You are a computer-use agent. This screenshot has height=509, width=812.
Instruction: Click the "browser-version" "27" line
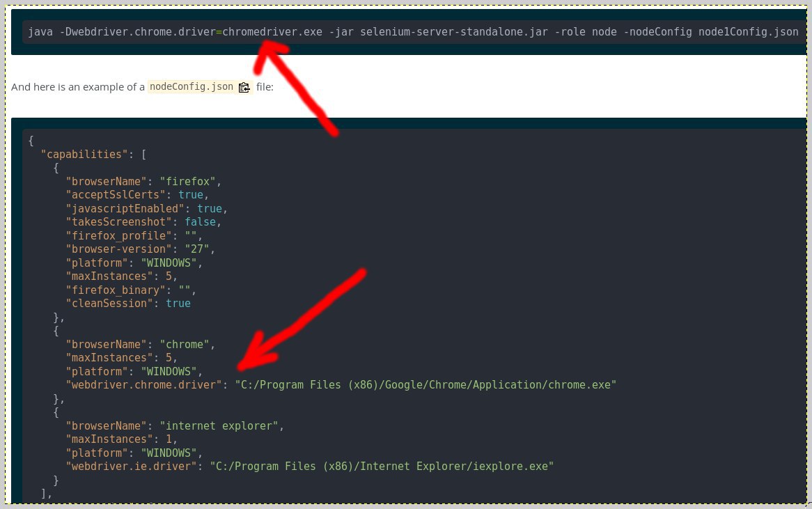coord(141,249)
